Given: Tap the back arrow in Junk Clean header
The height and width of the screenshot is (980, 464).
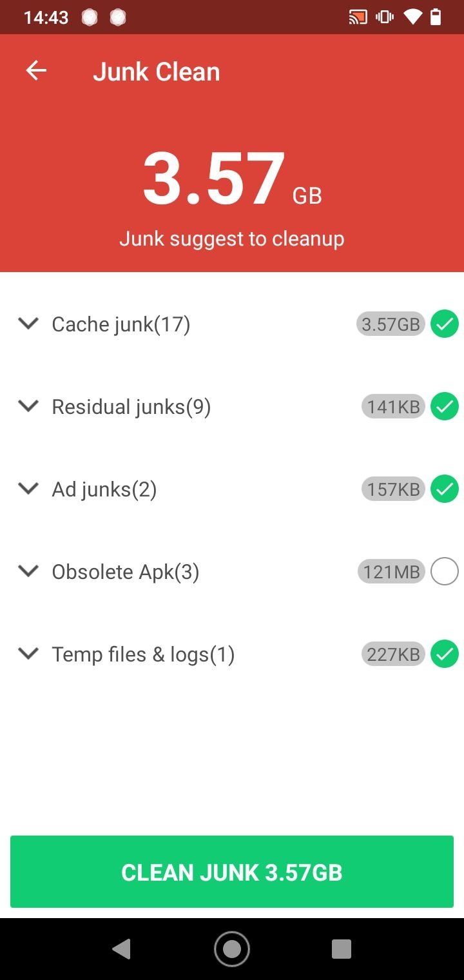Looking at the screenshot, I should point(36,71).
